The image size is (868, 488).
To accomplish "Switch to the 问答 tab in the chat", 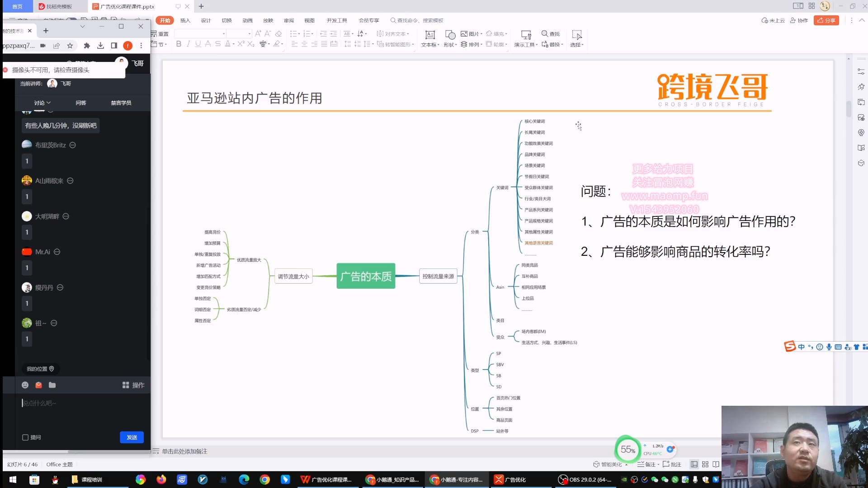I will (81, 103).
